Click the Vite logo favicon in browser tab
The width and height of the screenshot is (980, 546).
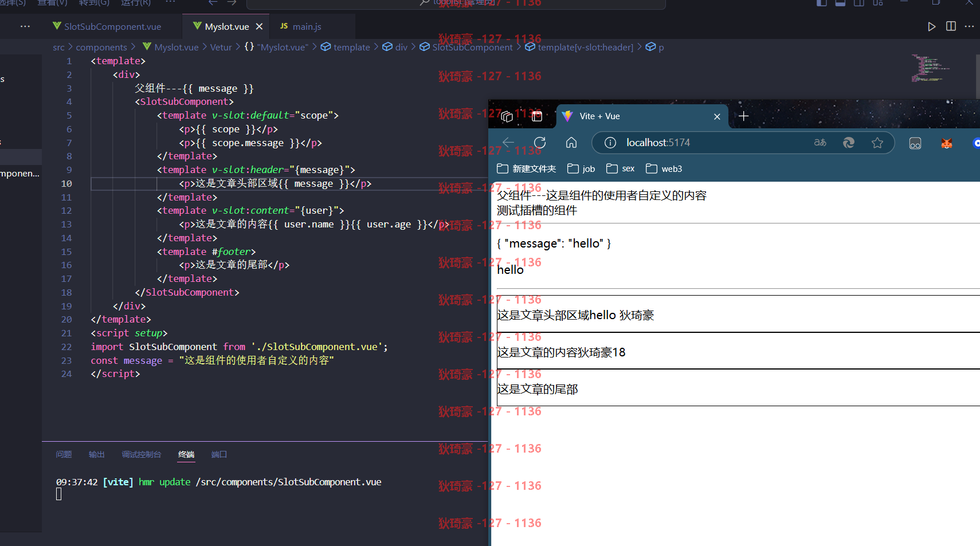click(567, 116)
